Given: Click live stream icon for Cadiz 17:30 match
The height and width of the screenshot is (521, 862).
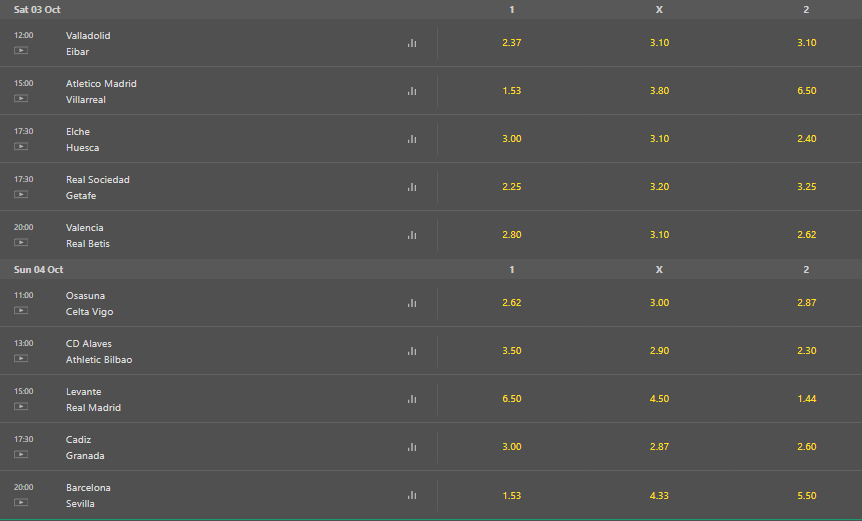Looking at the screenshot, I should (x=21, y=455).
